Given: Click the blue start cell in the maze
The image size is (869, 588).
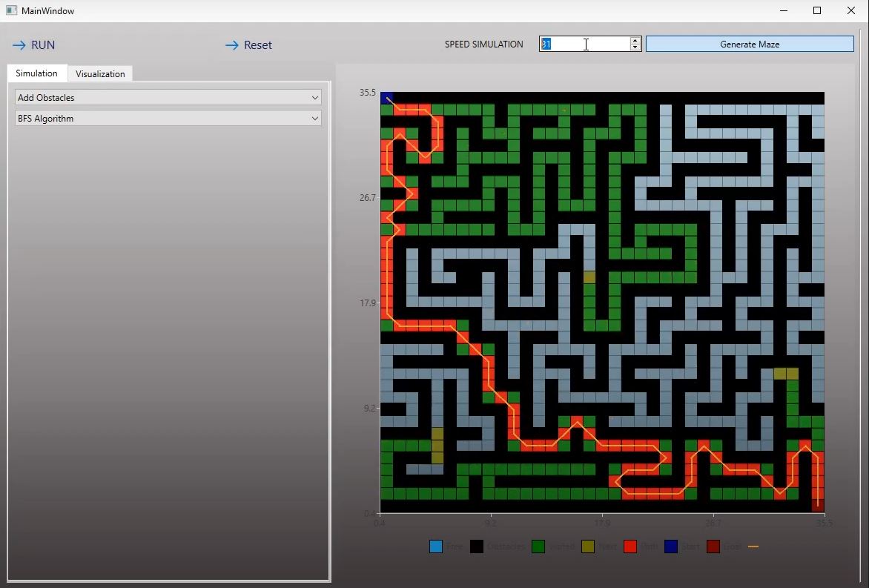Looking at the screenshot, I should (386, 98).
